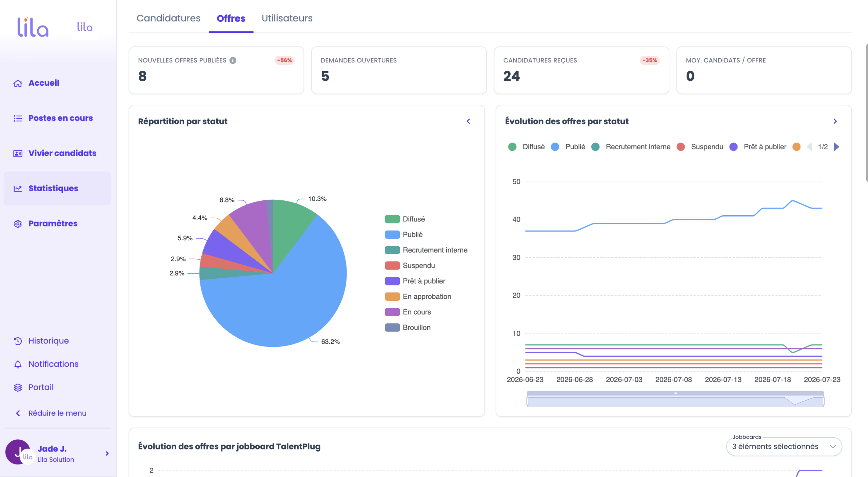Toggle Publié series in line chart legend
Image resolution: width=868 pixels, height=477 pixels.
coord(568,147)
